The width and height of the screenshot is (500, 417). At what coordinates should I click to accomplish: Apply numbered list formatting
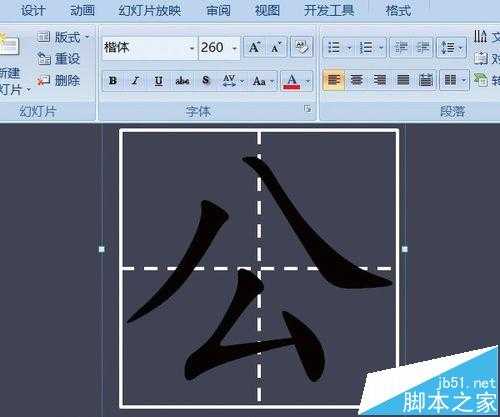(x=366, y=48)
